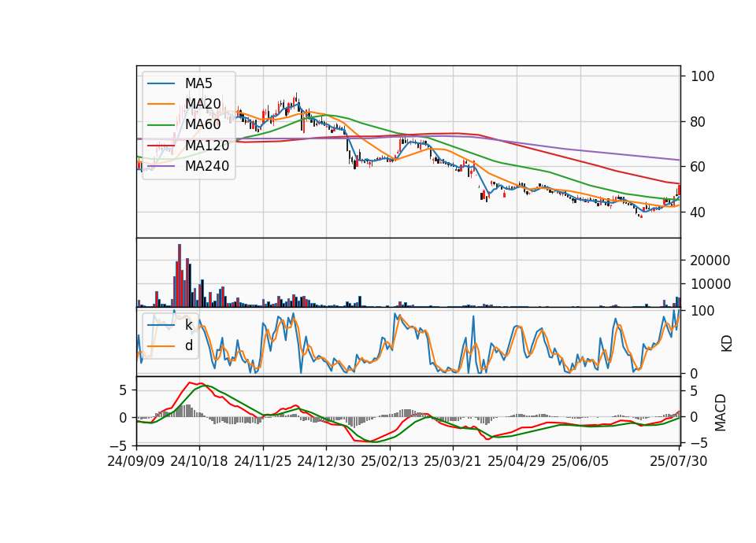Click the MA60 legend label
Screen dimensions: 756x543
203,125
